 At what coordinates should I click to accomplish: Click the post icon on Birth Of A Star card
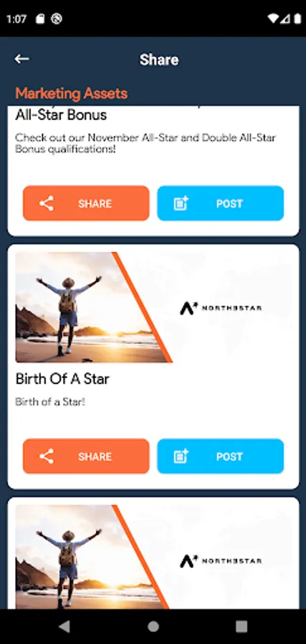[181, 457]
